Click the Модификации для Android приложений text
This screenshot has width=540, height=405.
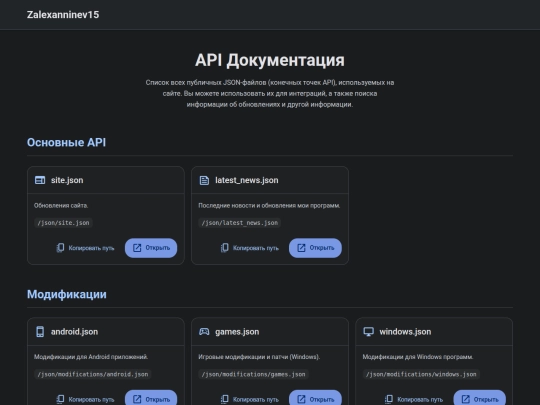coord(91,357)
